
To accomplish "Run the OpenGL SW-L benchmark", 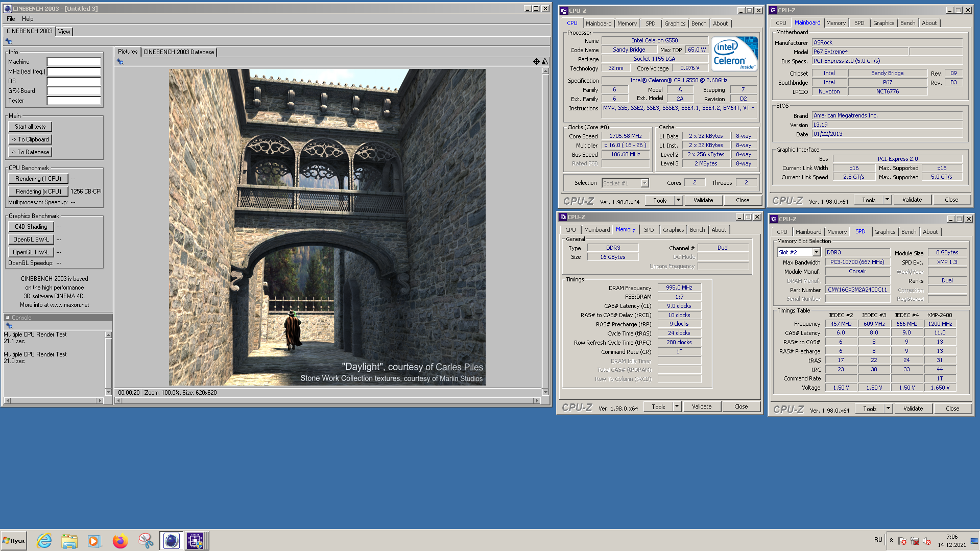I will point(31,239).
